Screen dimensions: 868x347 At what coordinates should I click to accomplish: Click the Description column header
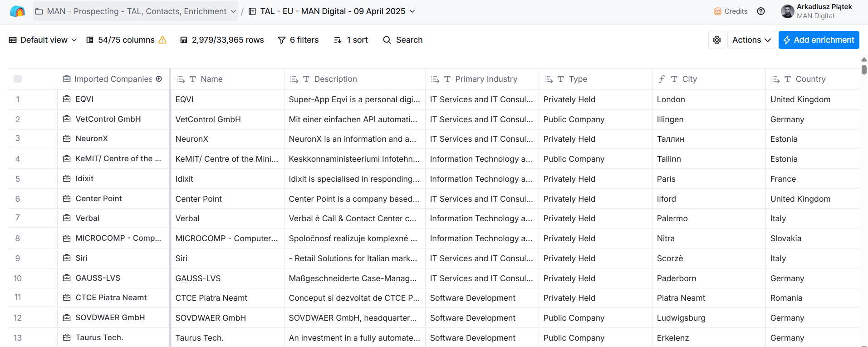355,79
